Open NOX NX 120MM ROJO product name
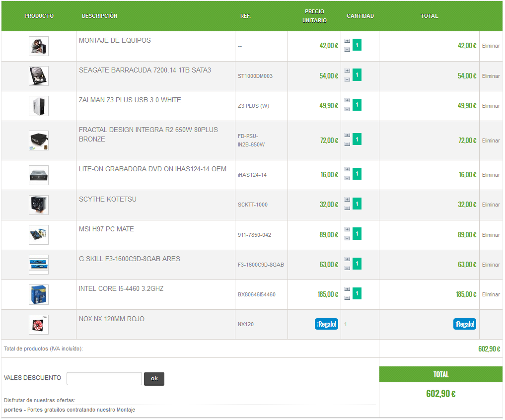 pos(111,319)
